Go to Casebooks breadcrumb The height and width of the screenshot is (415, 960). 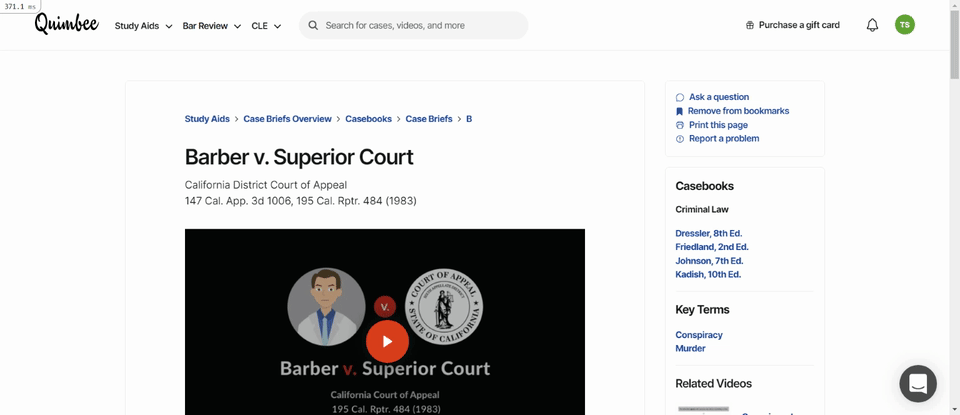pyautogui.click(x=369, y=119)
